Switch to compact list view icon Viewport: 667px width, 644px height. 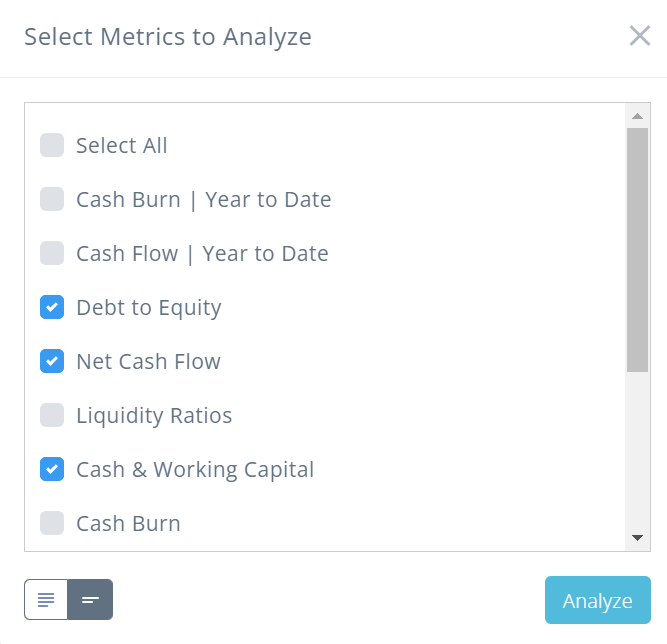[90, 600]
